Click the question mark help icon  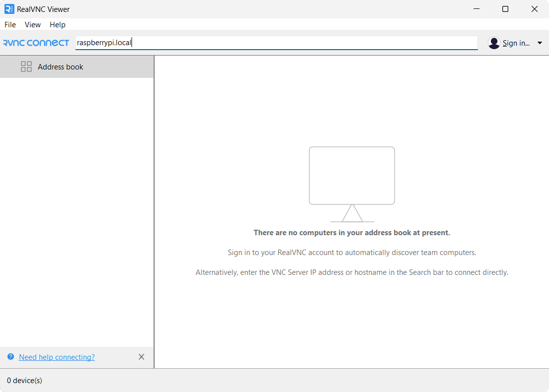click(x=10, y=357)
